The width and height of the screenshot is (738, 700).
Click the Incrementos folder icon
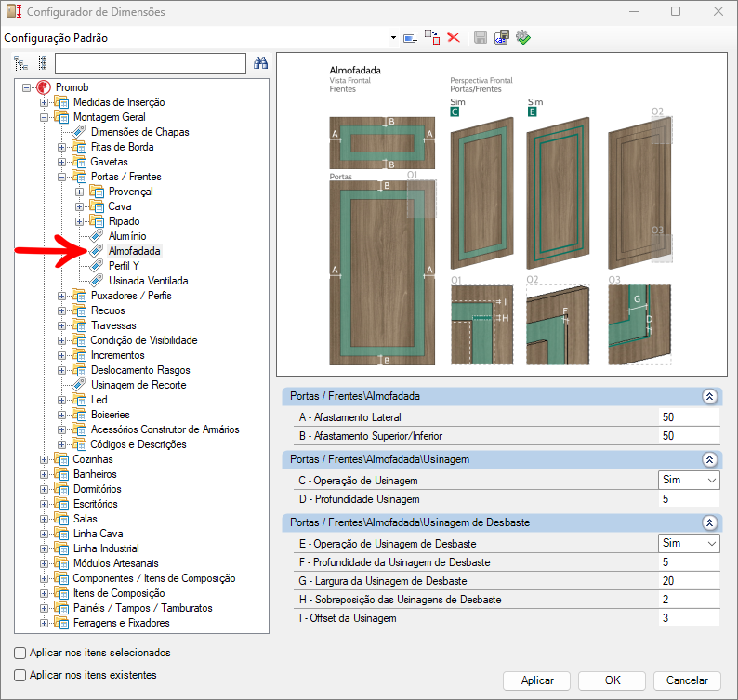click(79, 355)
